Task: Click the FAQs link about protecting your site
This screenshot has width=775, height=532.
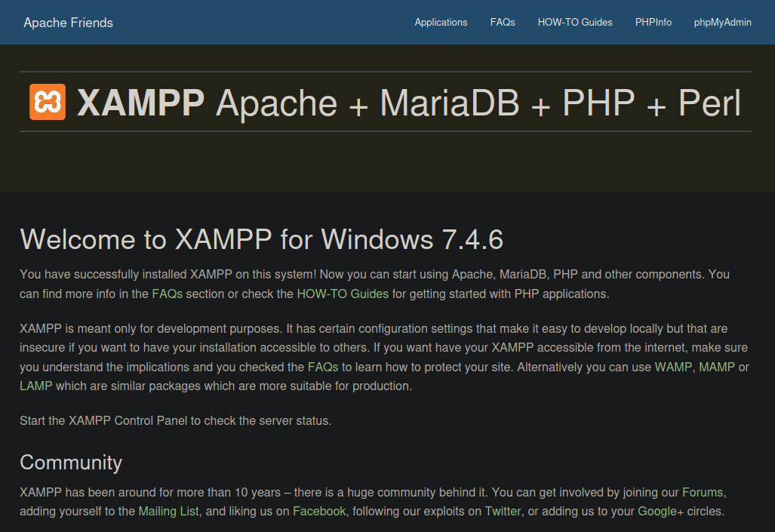Action: (323, 367)
